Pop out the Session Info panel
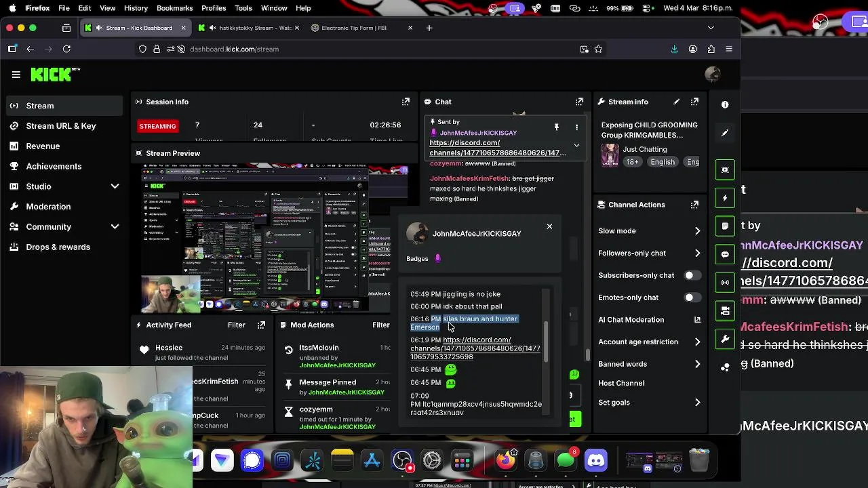868x488 pixels. pos(406,102)
